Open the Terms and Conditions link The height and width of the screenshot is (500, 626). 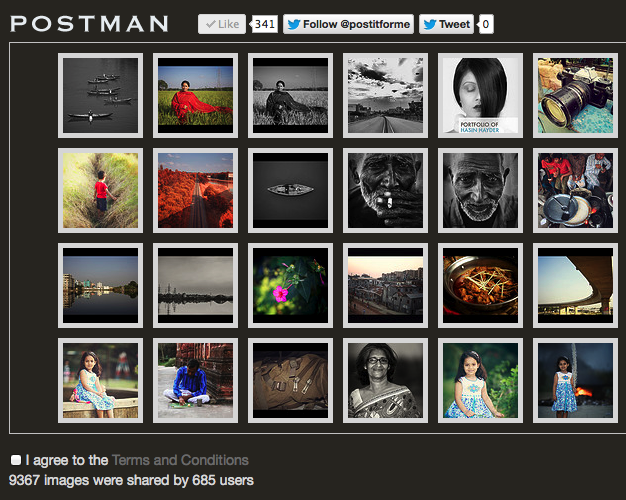click(x=180, y=460)
